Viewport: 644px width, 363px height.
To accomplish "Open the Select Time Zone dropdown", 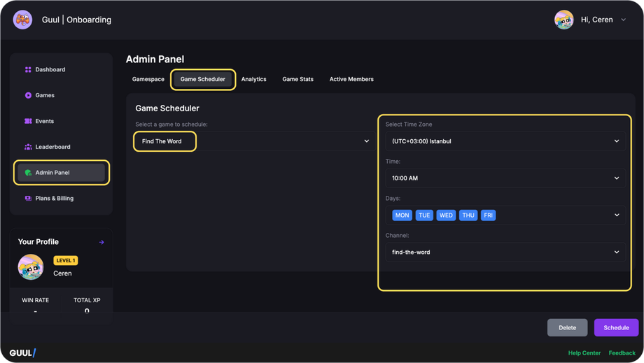I will (505, 141).
